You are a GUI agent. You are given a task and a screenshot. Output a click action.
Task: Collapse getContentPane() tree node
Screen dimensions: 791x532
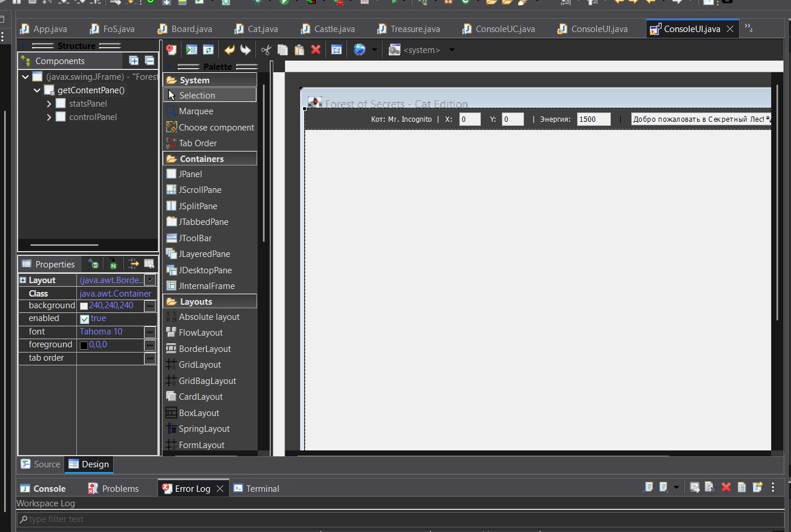[x=37, y=90]
